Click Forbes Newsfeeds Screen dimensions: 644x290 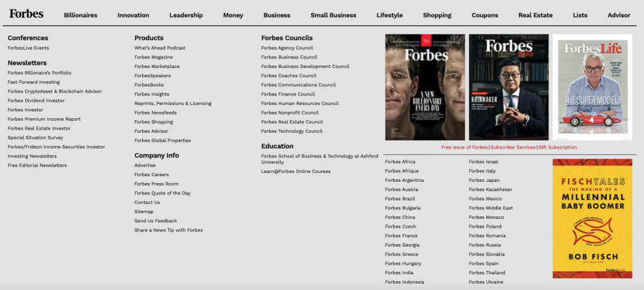(156, 113)
